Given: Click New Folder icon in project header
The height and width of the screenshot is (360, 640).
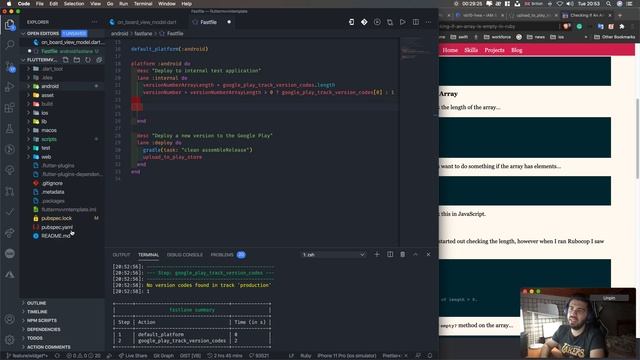Looking at the screenshot, I should point(77,60).
